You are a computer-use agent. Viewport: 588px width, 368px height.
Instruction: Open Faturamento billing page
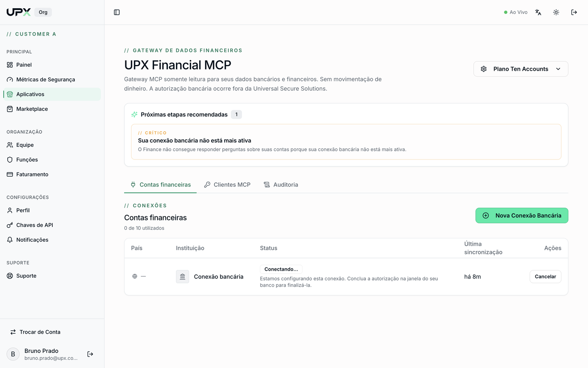click(x=52, y=174)
